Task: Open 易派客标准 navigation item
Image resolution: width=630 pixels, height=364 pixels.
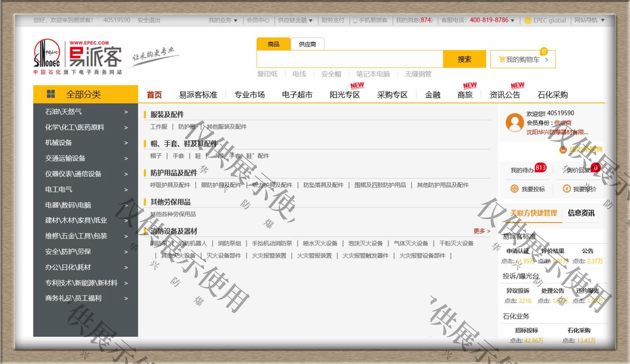Action: point(198,95)
